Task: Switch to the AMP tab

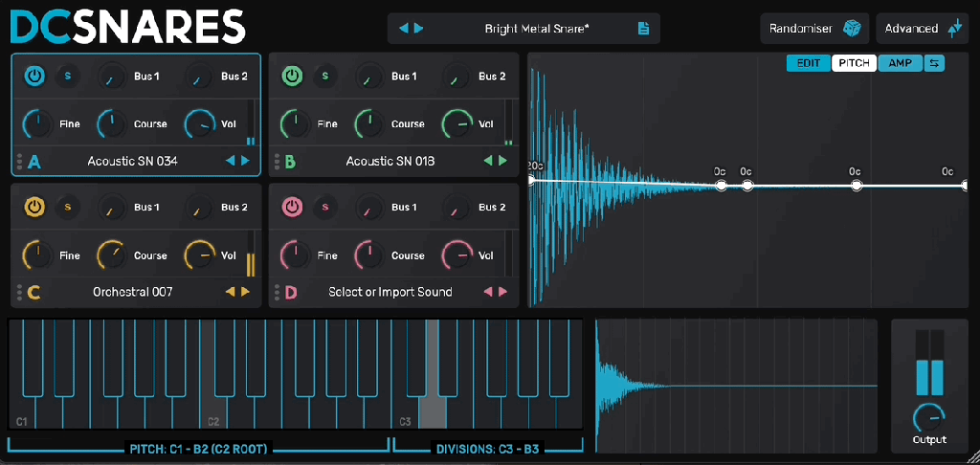Action: (x=900, y=63)
